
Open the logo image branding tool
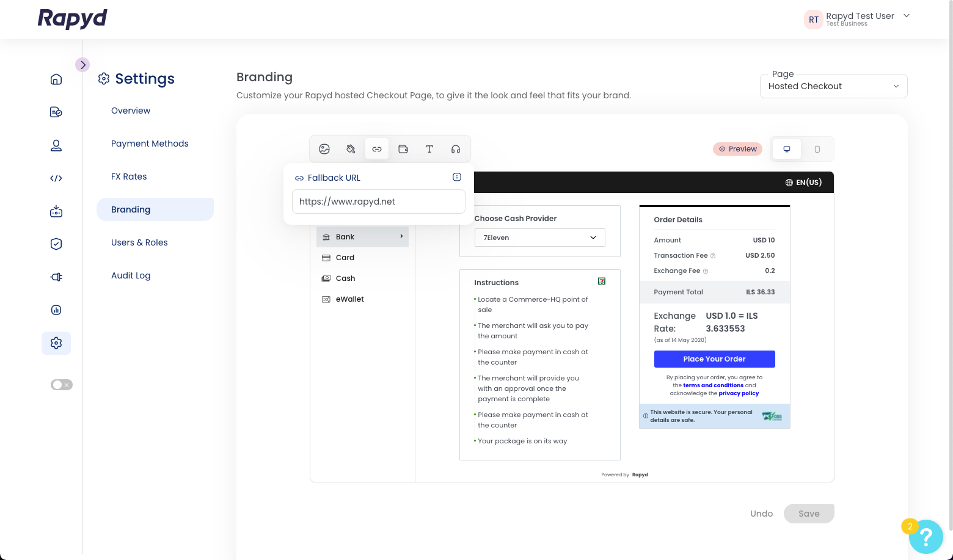(x=324, y=149)
